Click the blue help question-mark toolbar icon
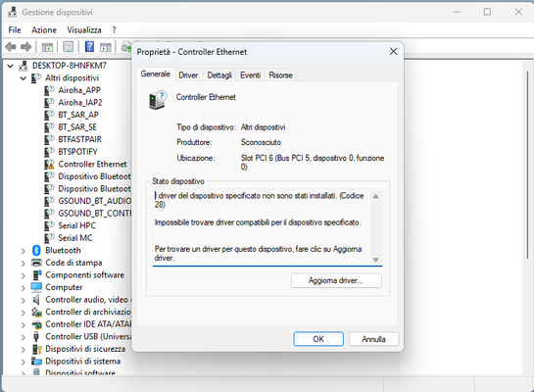 point(89,47)
